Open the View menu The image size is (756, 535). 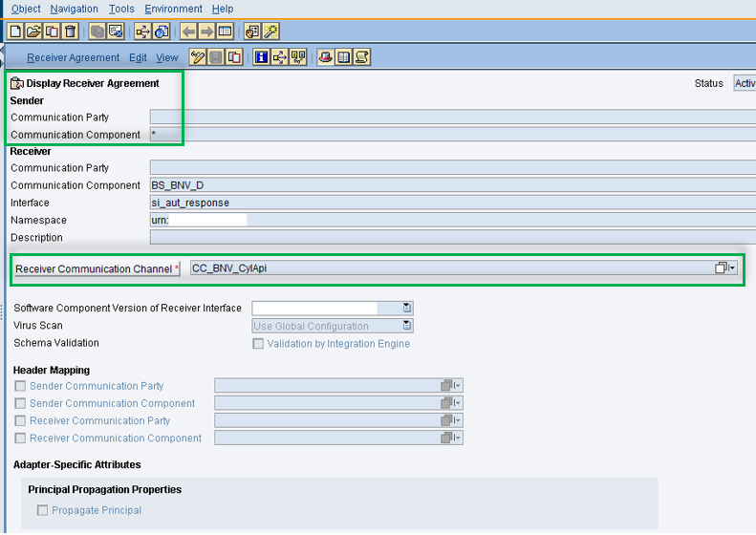[167, 58]
